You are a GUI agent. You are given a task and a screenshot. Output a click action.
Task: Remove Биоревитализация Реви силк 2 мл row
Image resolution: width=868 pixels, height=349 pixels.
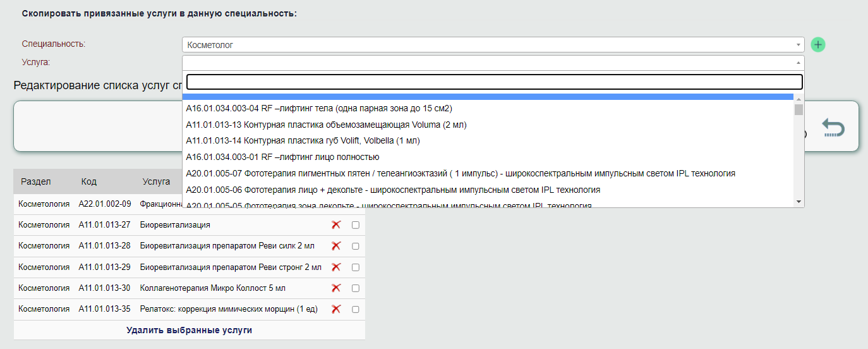pos(336,246)
